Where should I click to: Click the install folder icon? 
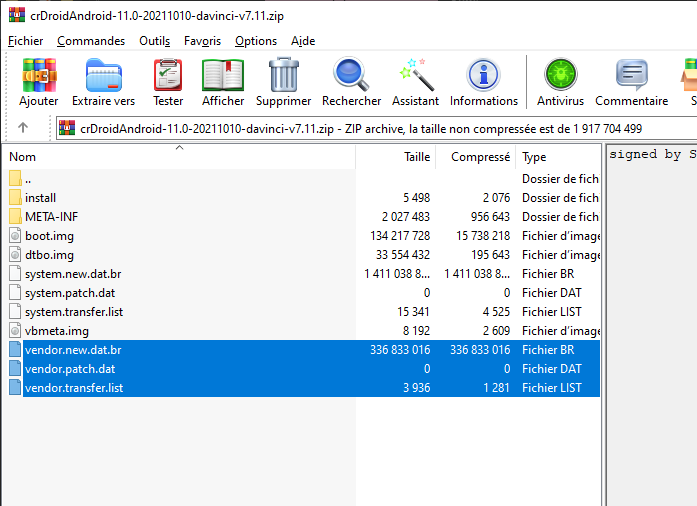pos(15,197)
